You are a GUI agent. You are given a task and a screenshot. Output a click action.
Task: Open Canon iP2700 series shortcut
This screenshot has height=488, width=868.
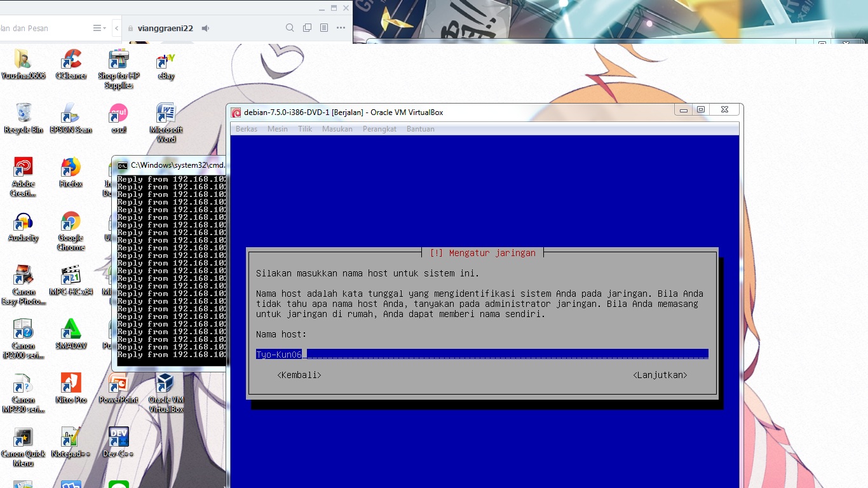point(23,339)
